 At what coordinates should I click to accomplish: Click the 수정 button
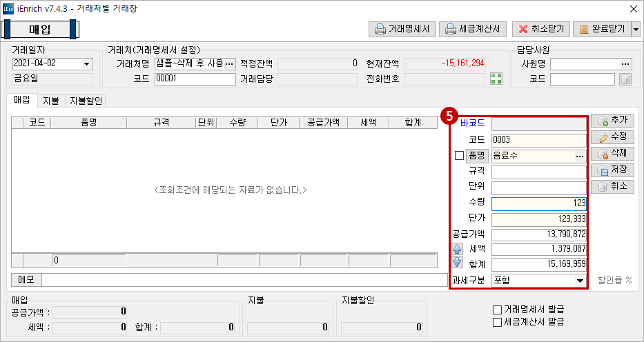tap(612, 137)
